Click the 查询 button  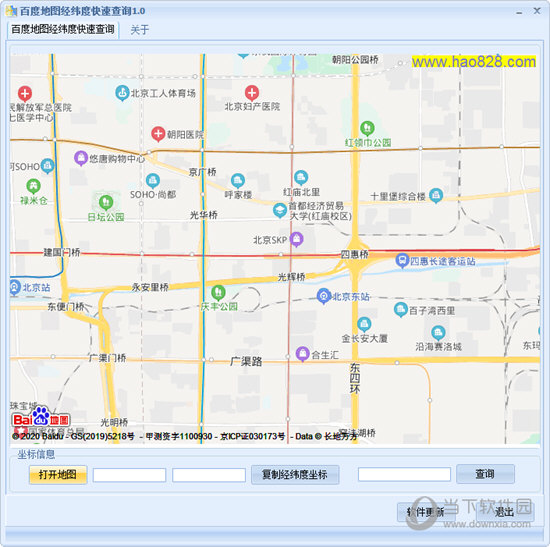click(x=485, y=474)
